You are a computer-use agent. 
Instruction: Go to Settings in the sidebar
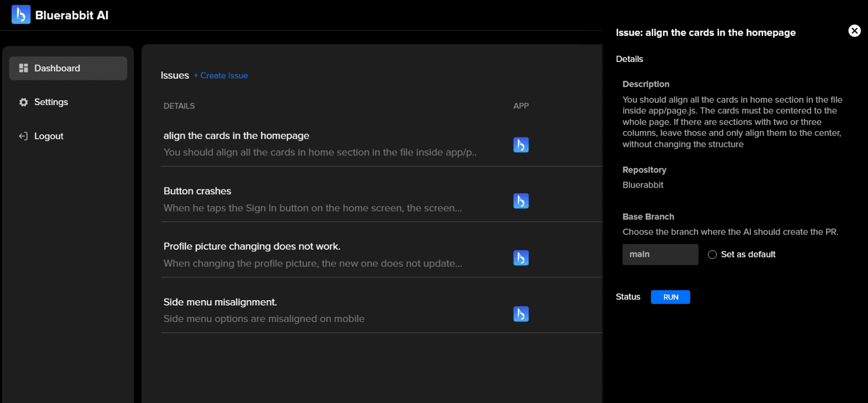(x=51, y=102)
